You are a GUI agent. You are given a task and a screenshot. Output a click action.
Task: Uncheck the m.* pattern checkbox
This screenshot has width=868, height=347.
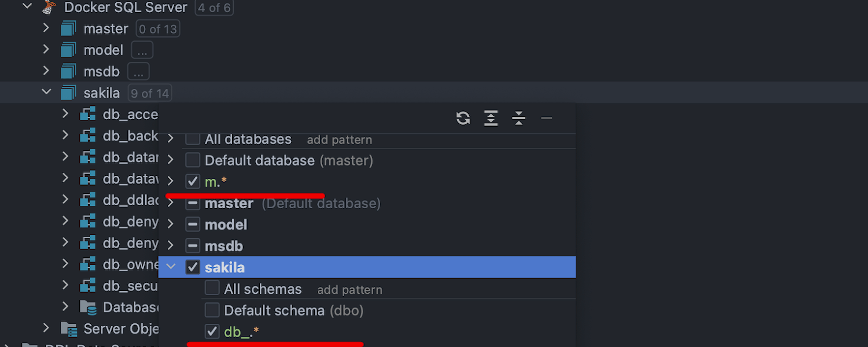193,182
